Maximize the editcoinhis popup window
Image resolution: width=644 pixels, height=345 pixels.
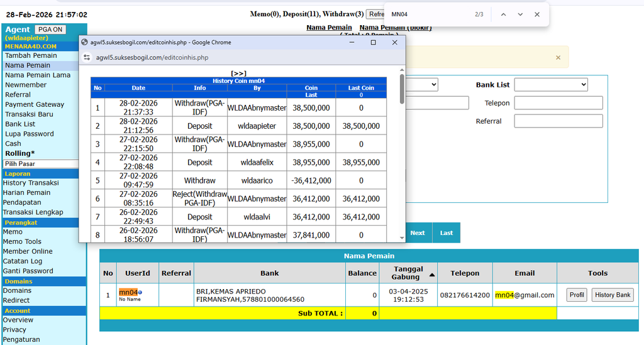(x=374, y=42)
